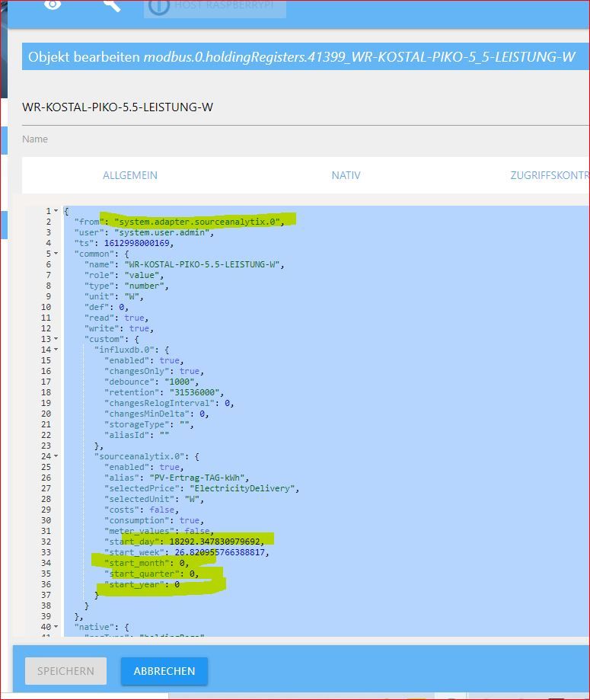Click the "system.user.admin" value
This screenshot has width=590, height=700.
pos(161,232)
